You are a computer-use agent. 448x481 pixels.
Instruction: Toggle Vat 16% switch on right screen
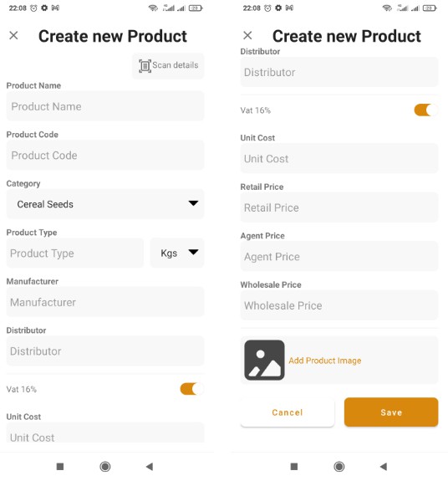pos(426,110)
